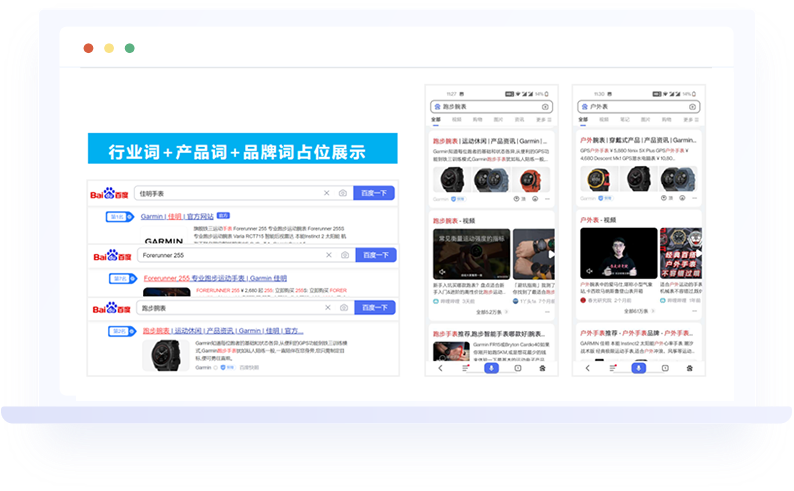794x491 pixels.
Task: Select 视频 tab in 户外表 phone
Action: click(x=604, y=120)
